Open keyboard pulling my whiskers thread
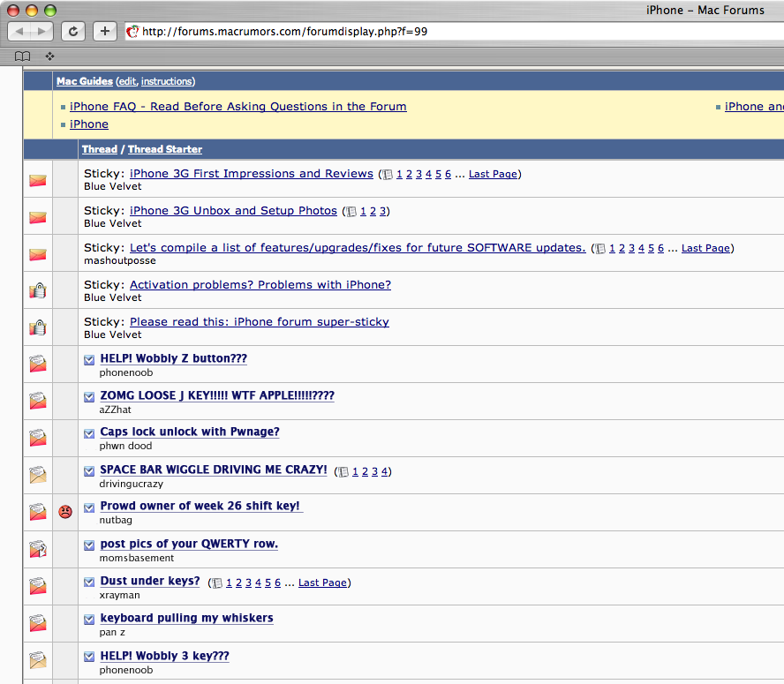784x684 pixels. point(186,618)
